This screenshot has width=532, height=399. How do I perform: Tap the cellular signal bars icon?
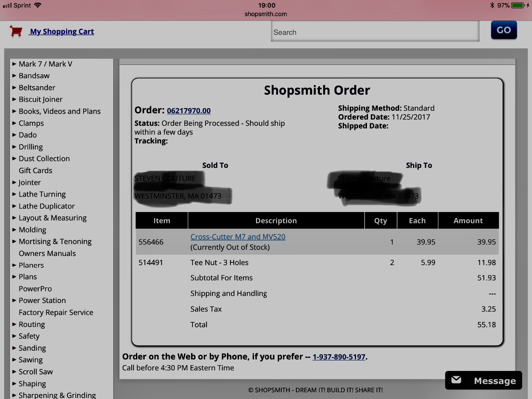tap(7, 5)
